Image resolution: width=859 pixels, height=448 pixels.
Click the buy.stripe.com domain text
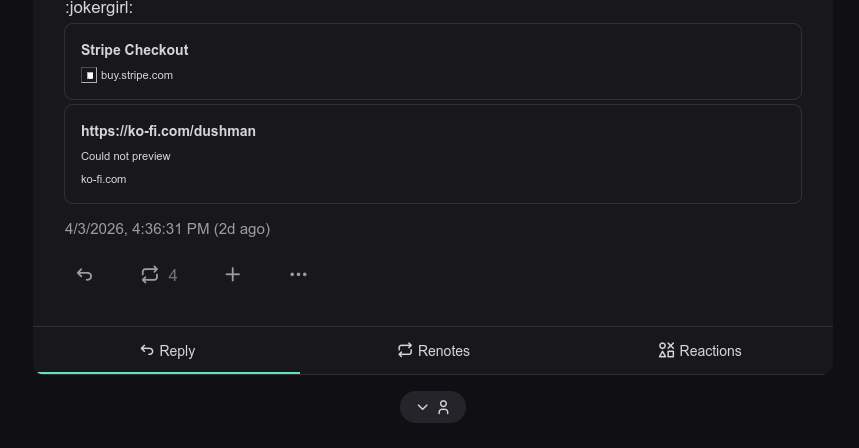point(137,75)
